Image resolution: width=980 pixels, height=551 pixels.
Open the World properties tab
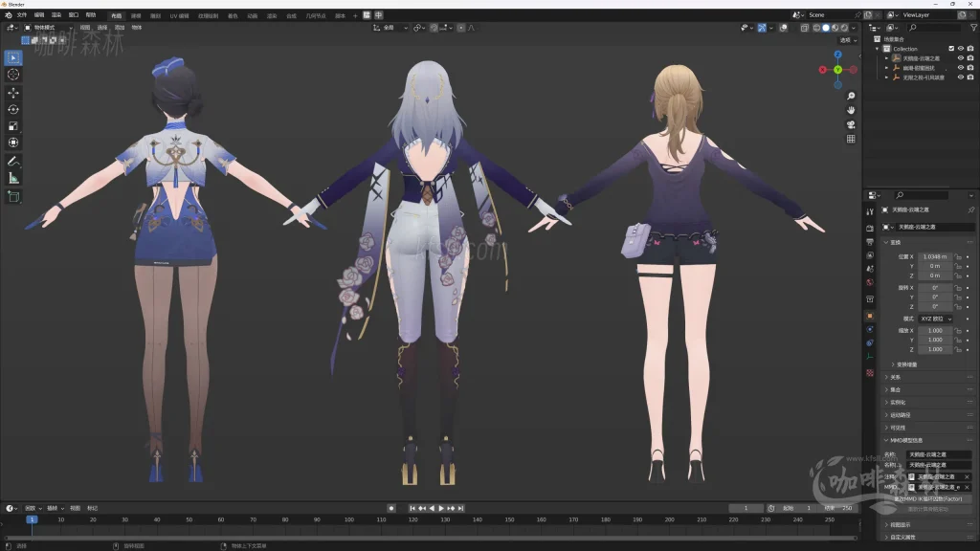[870, 283]
